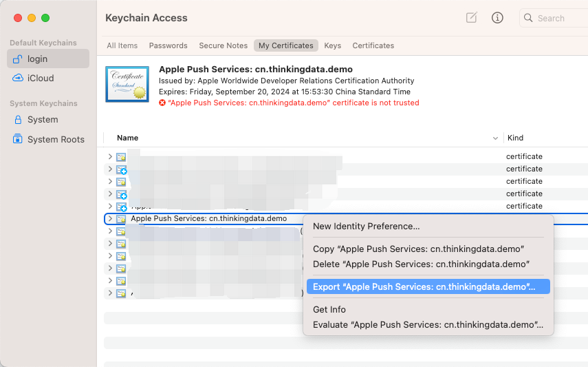This screenshot has width=588, height=367.
Task: Choose Copy "Apple Push Services" menu item
Action: point(428,249)
